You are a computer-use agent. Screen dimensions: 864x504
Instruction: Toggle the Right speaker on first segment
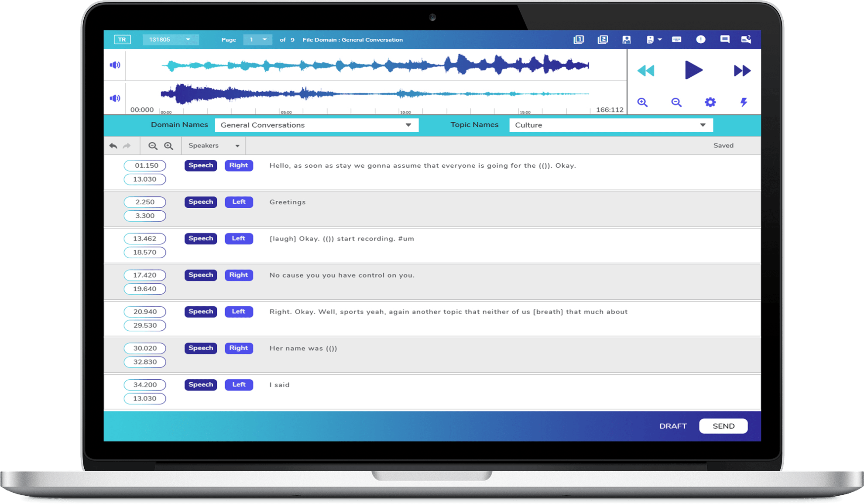pyautogui.click(x=238, y=165)
